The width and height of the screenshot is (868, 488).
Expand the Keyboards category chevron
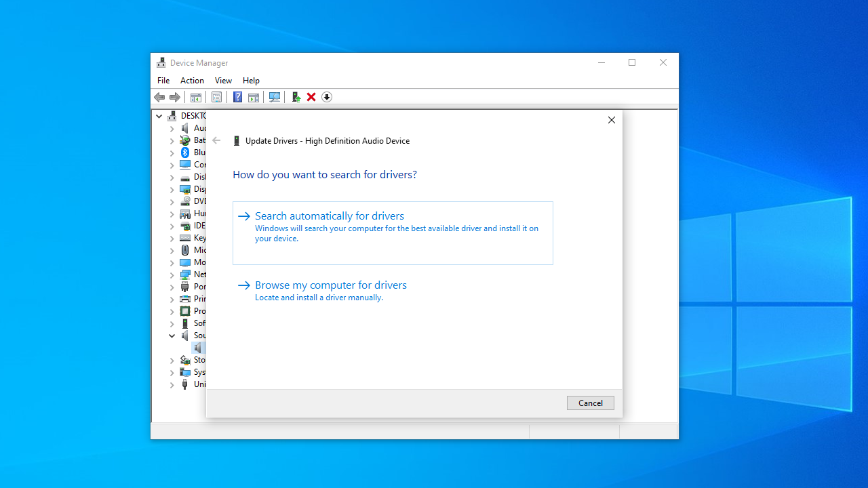[x=172, y=238]
